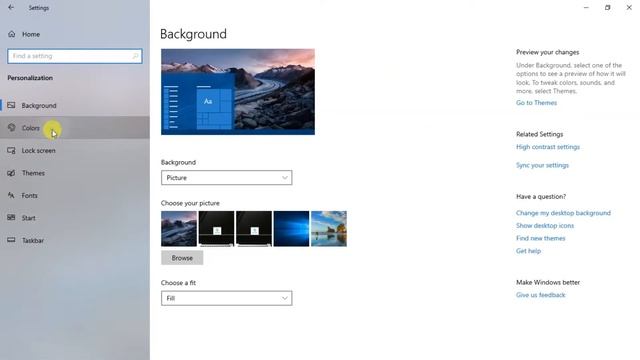Open the Choose a fit dropdown
Image resolution: width=640 pixels, height=360 pixels.
(x=227, y=298)
